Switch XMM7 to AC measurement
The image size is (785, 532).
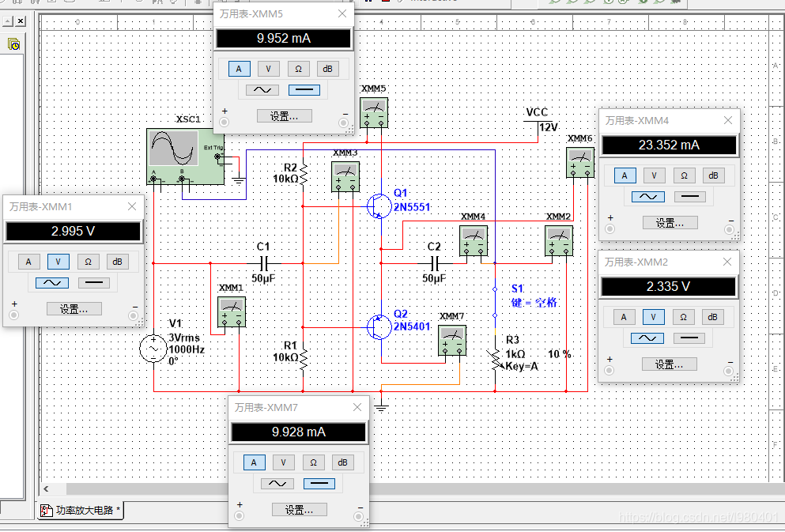tap(277, 484)
